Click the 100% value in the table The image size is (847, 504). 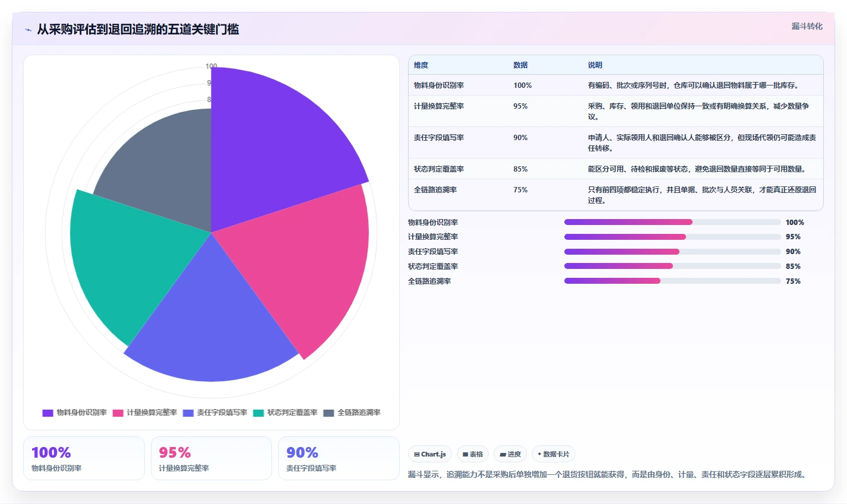tap(523, 85)
